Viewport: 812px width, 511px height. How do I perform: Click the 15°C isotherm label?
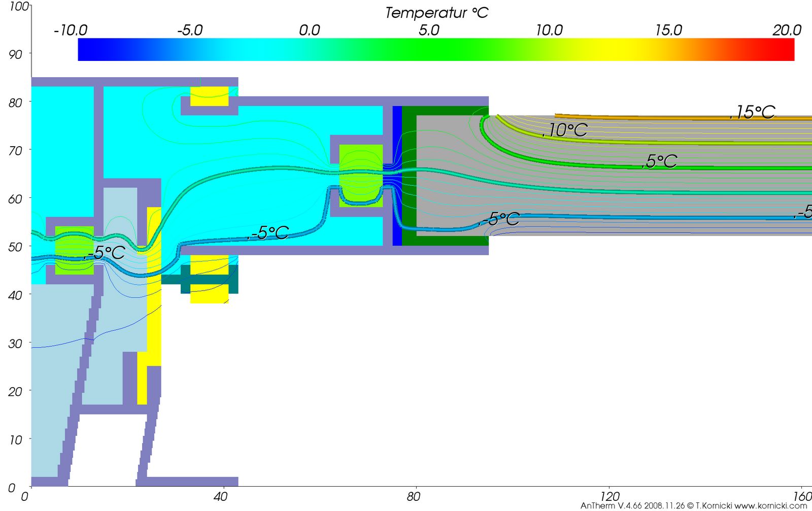click(x=753, y=113)
